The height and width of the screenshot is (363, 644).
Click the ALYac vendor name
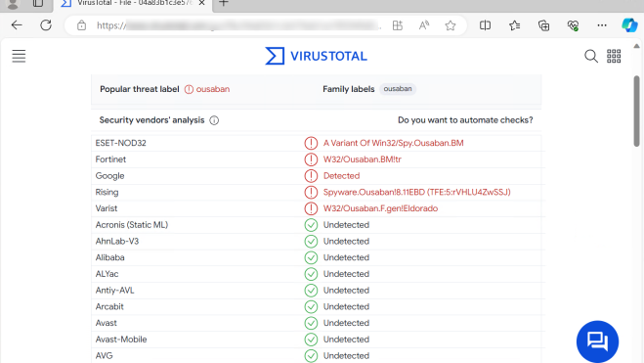click(x=107, y=274)
